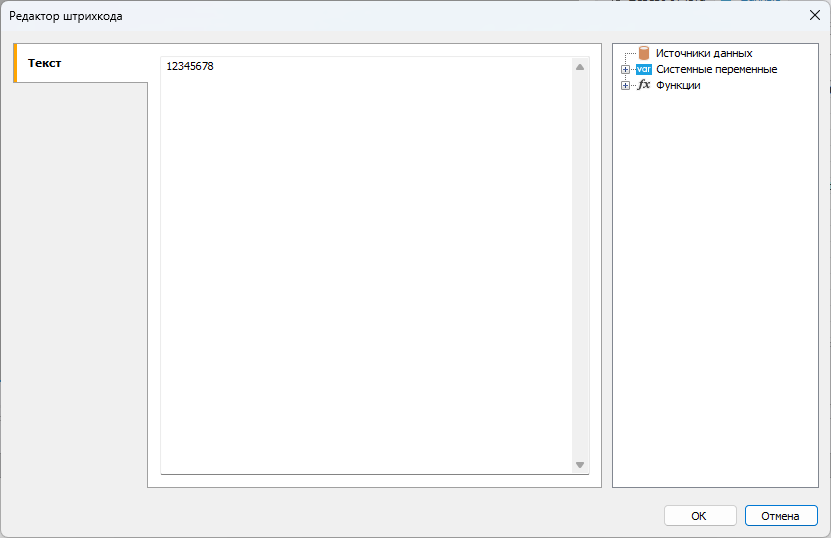Click the scroll down arrow in the text editor
Screen dimensions: 831x538
click(x=580, y=465)
